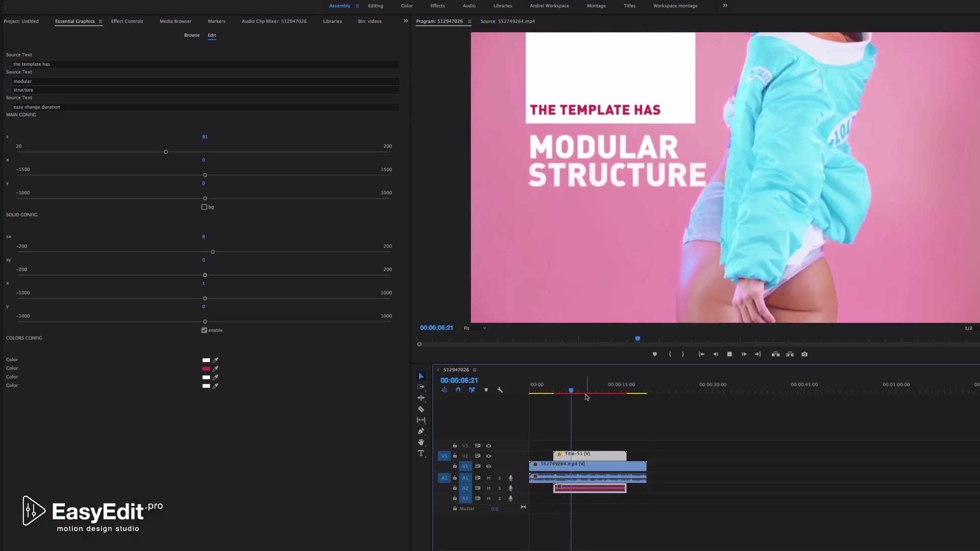Screen dimensions: 980x551
Task: Hide the V3 track output
Action: point(489,446)
